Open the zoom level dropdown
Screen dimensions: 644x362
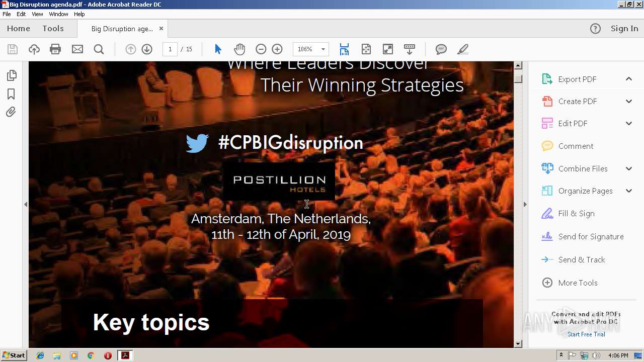[323, 49]
